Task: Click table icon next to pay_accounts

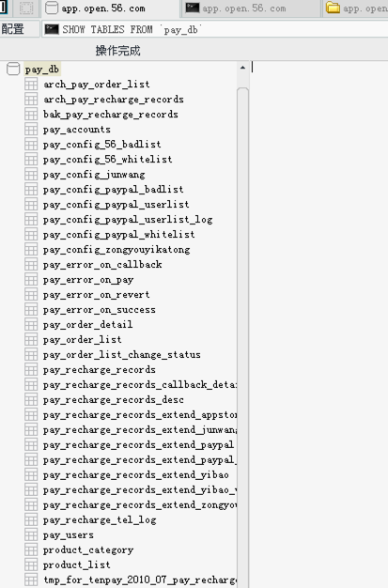Action: pos(31,129)
